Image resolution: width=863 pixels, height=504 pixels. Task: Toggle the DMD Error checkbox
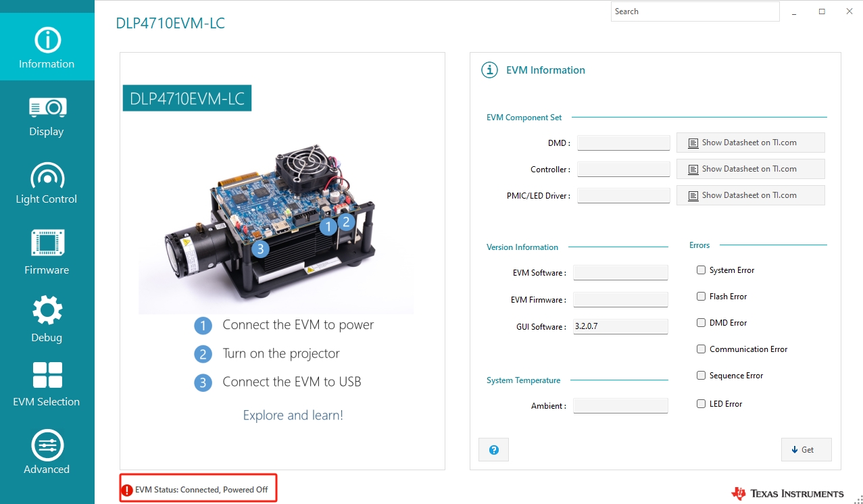(x=701, y=323)
